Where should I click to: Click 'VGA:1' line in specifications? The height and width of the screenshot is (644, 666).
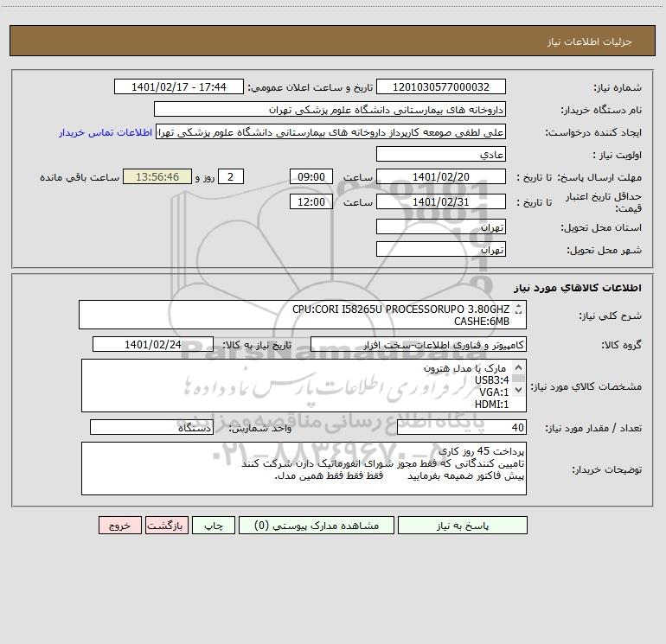494,392
